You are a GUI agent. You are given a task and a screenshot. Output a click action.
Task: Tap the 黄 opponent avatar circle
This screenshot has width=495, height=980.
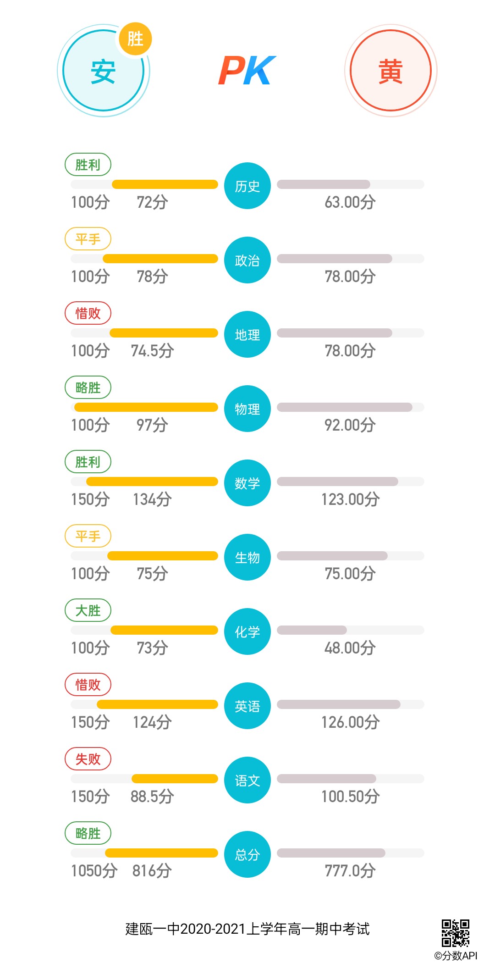(x=390, y=71)
